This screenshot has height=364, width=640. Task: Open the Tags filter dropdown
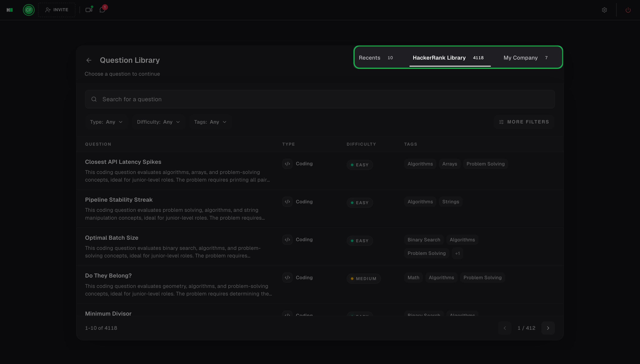click(210, 122)
